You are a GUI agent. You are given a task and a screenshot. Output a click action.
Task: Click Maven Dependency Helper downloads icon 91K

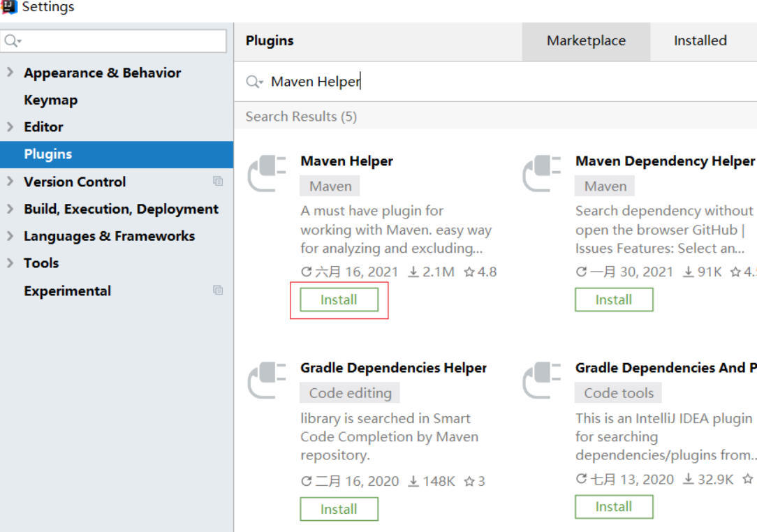(x=688, y=272)
